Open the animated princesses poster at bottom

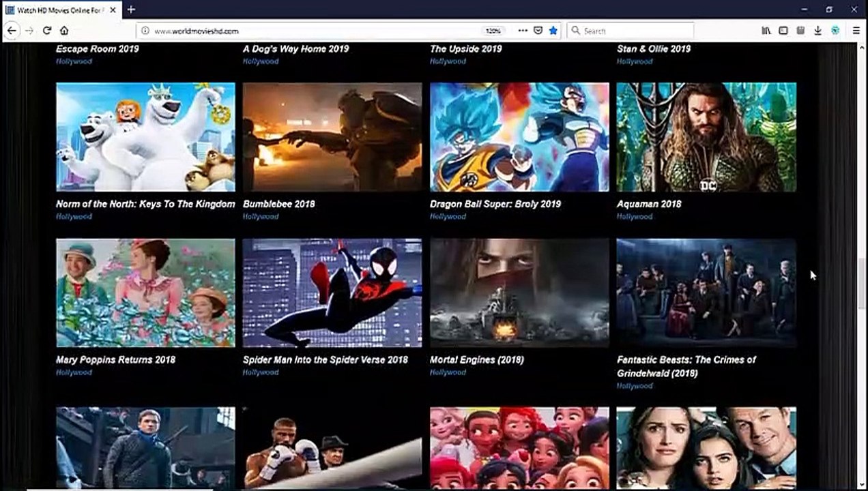[519, 448]
